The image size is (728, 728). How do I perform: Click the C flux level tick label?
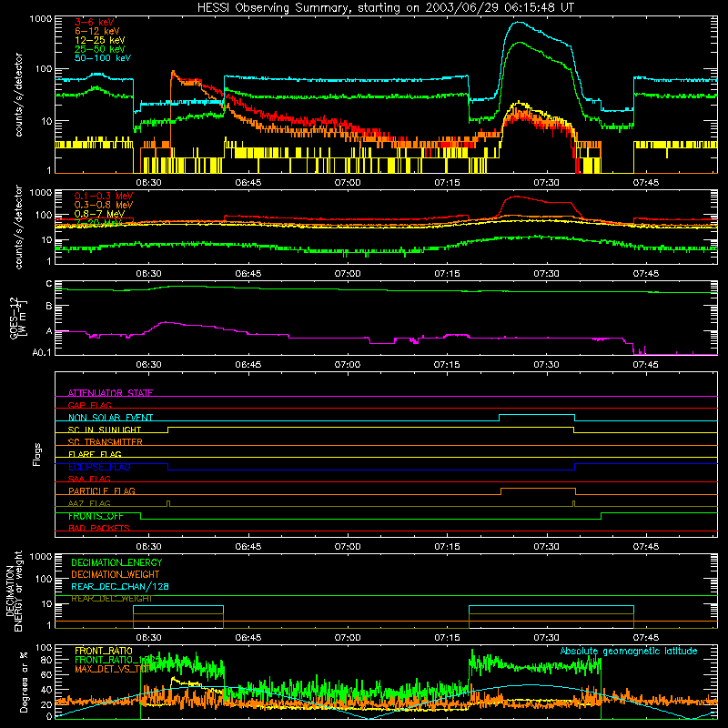(49, 284)
